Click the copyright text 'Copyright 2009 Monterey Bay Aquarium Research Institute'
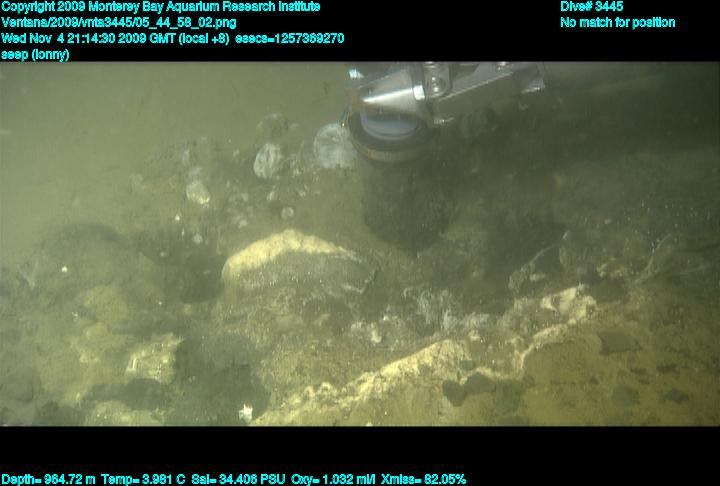The image size is (720, 486). 160,7
